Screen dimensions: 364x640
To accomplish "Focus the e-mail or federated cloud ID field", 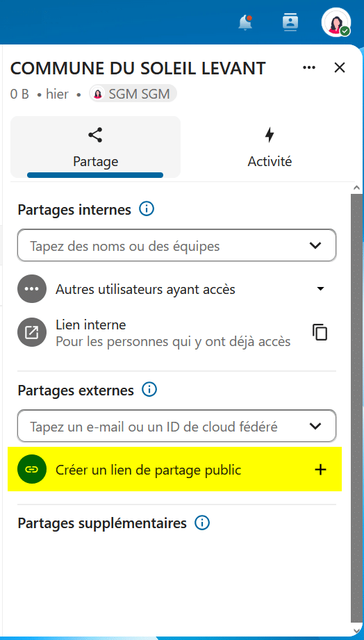I will tap(176, 426).
